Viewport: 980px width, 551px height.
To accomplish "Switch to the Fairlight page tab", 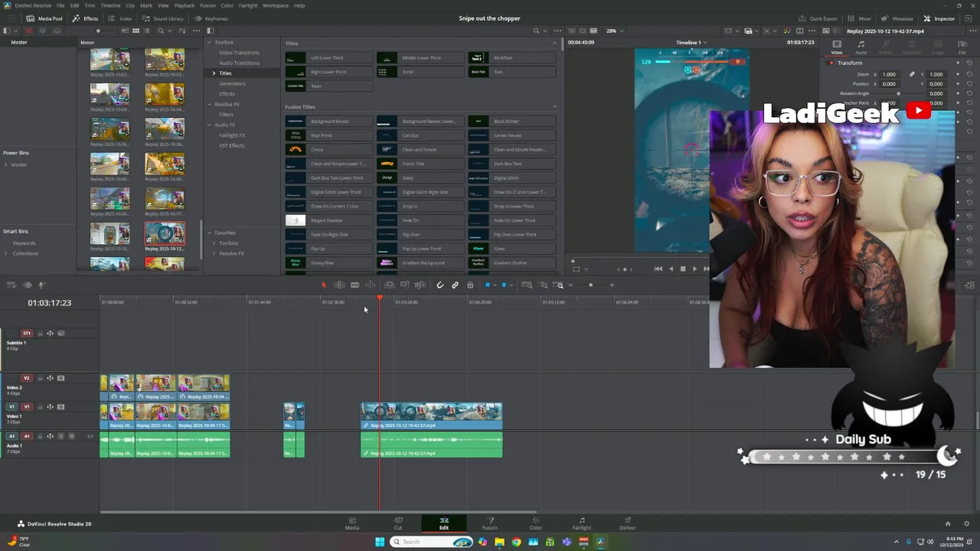I will pos(582,523).
